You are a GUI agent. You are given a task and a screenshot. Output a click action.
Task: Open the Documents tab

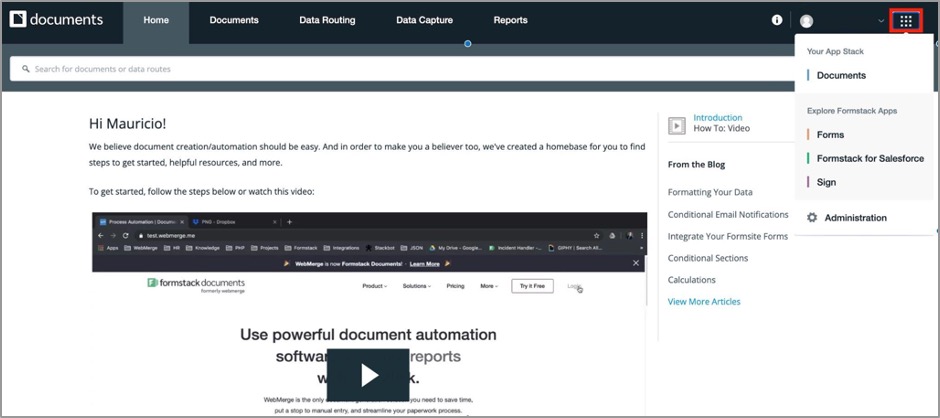(x=234, y=20)
